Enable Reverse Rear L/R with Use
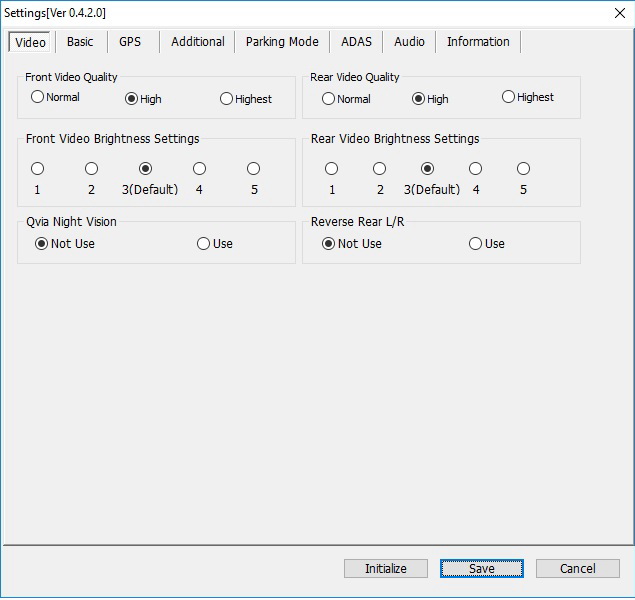The width and height of the screenshot is (635, 600). pos(476,244)
